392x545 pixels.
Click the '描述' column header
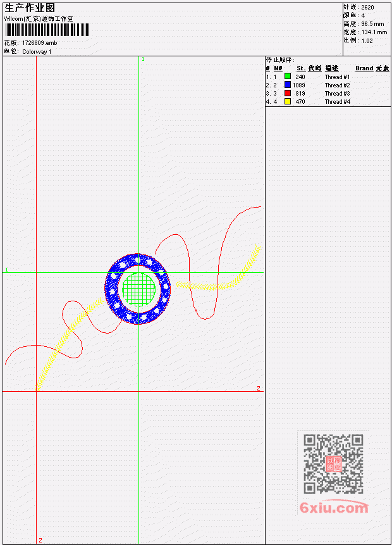pos(332,68)
